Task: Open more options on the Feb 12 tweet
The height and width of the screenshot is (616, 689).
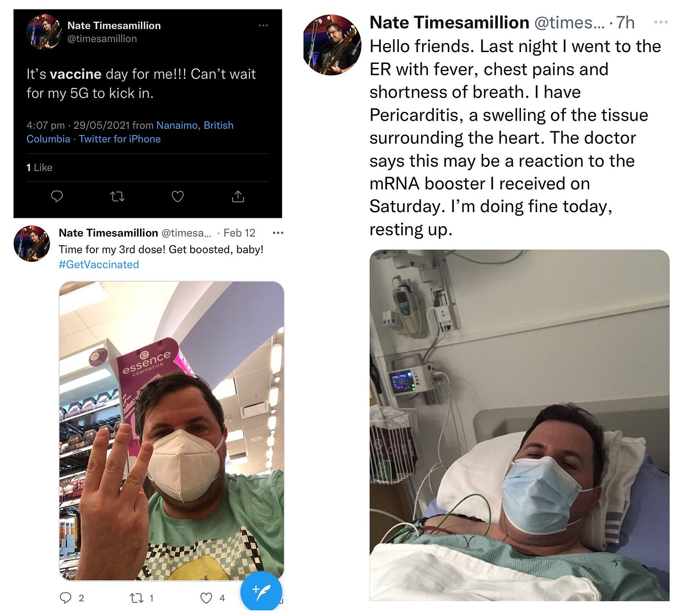Action: click(278, 233)
